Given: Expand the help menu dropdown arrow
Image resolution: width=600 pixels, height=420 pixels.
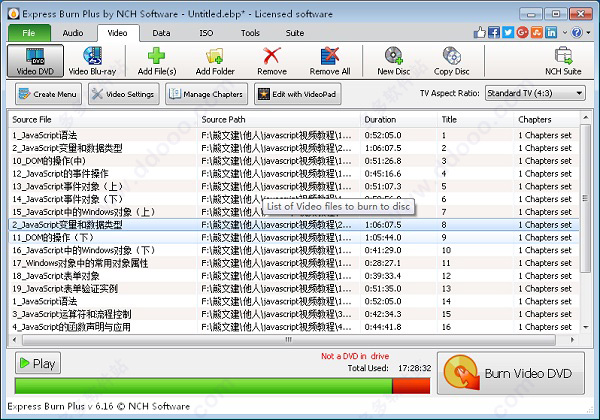Looking at the screenshot, I should point(588,33).
